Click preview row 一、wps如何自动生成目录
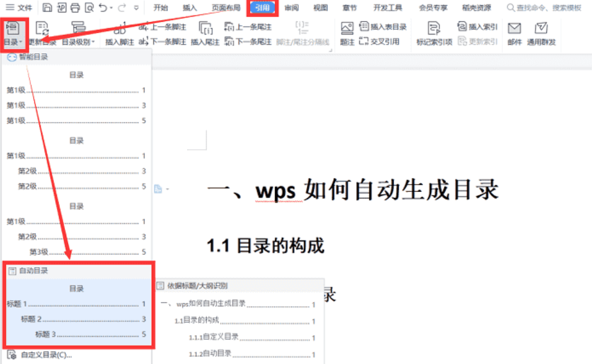Image resolution: width=592 pixels, height=364 pixels. click(238, 304)
